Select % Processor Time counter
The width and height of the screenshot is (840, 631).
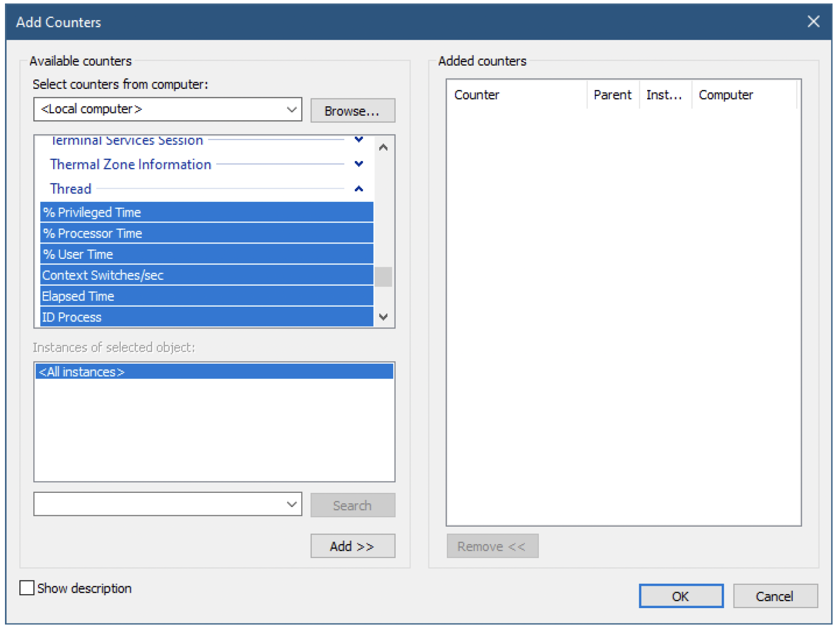tap(206, 233)
